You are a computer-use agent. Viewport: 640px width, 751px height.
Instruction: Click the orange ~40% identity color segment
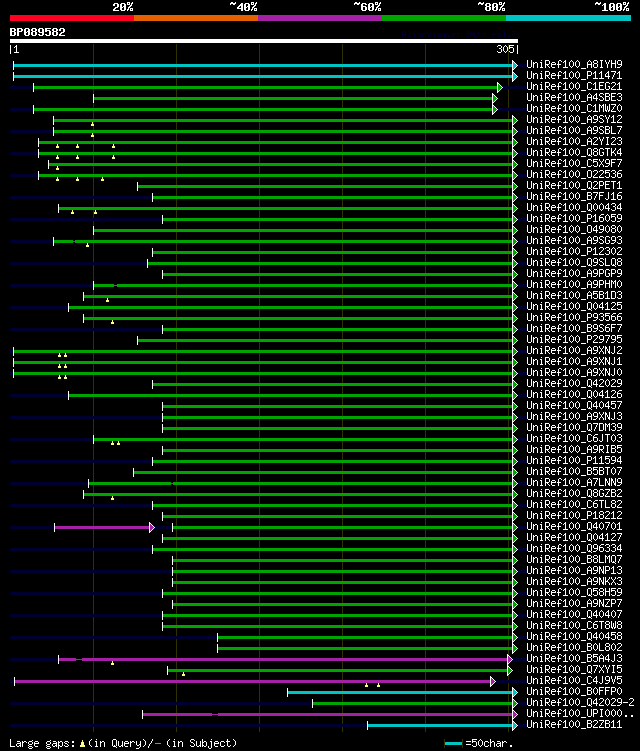[196, 18]
